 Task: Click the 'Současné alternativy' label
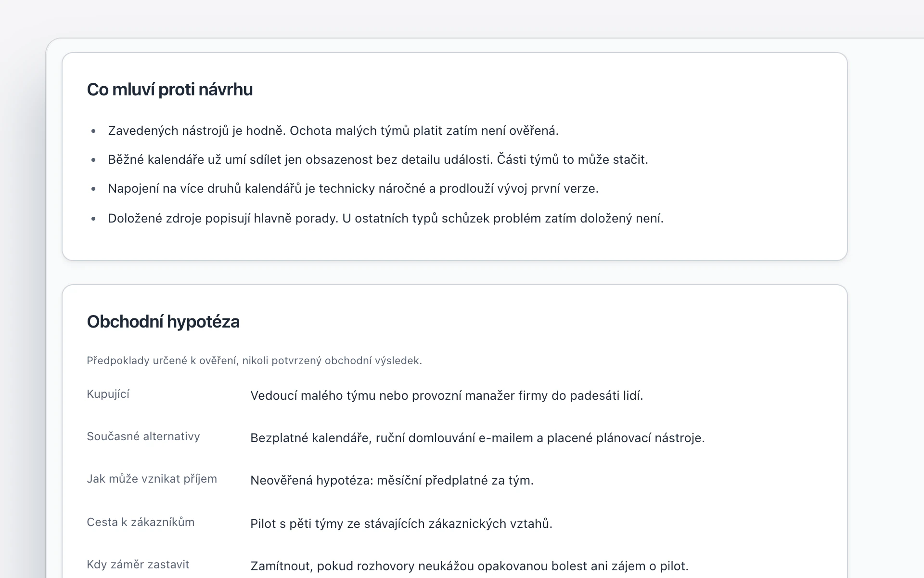(x=143, y=436)
